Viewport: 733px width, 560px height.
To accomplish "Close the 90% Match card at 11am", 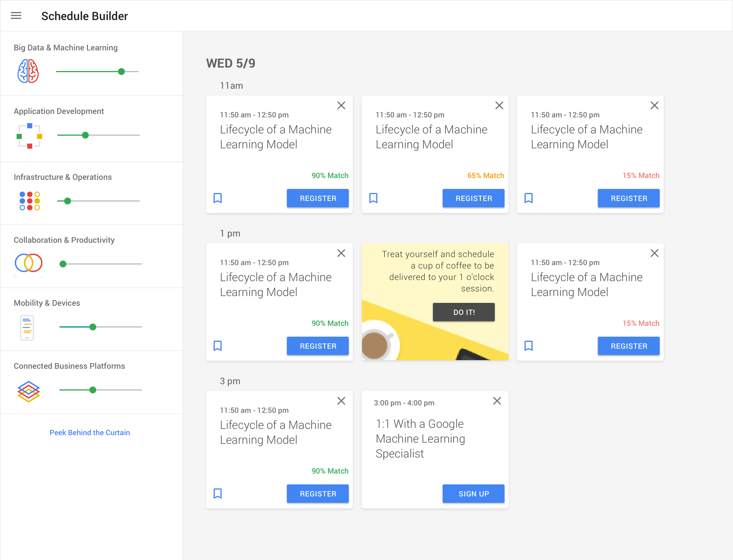I will coord(341,105).
